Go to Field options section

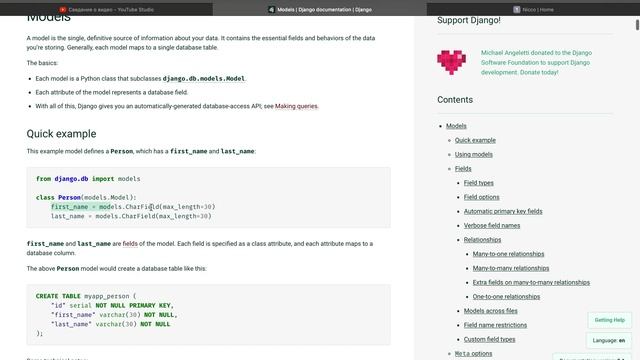coord(481,197)
